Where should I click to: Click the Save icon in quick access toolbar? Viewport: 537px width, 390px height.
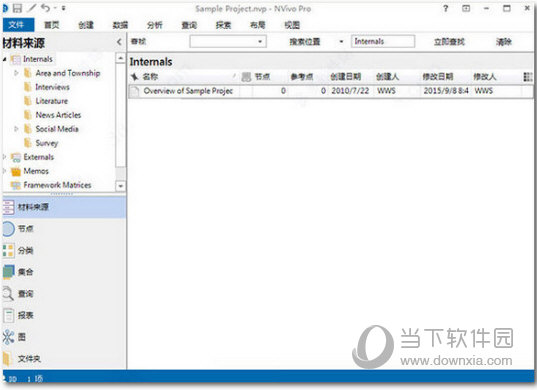(x=17, y=8)
